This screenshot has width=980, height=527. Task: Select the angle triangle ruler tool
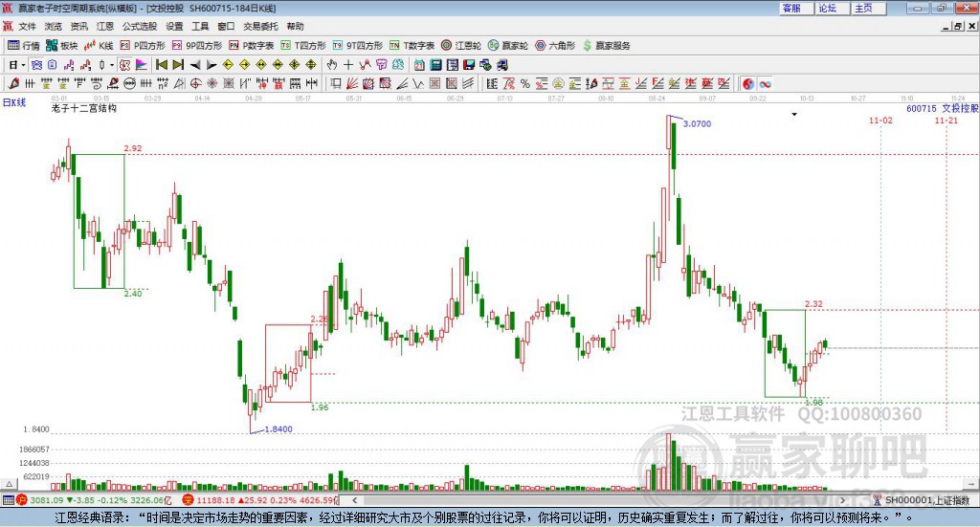coord(179,83)
